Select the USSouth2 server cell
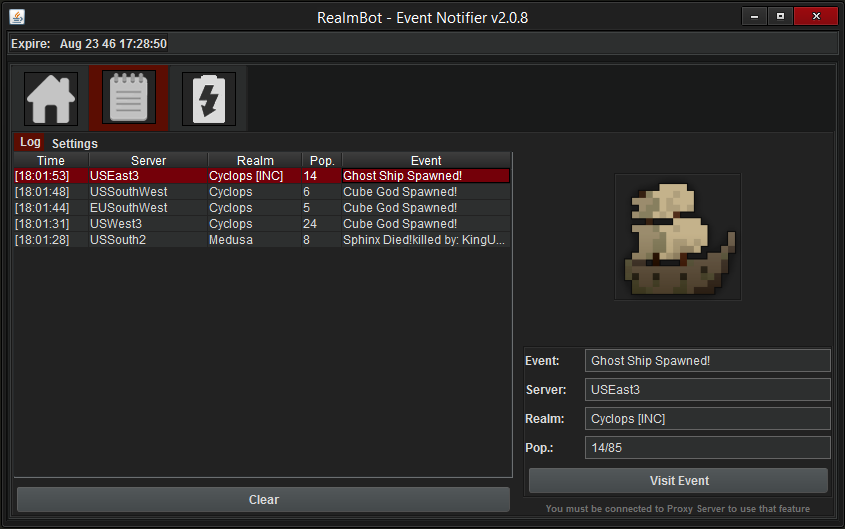The image size is (845, 529). (148, 240)
